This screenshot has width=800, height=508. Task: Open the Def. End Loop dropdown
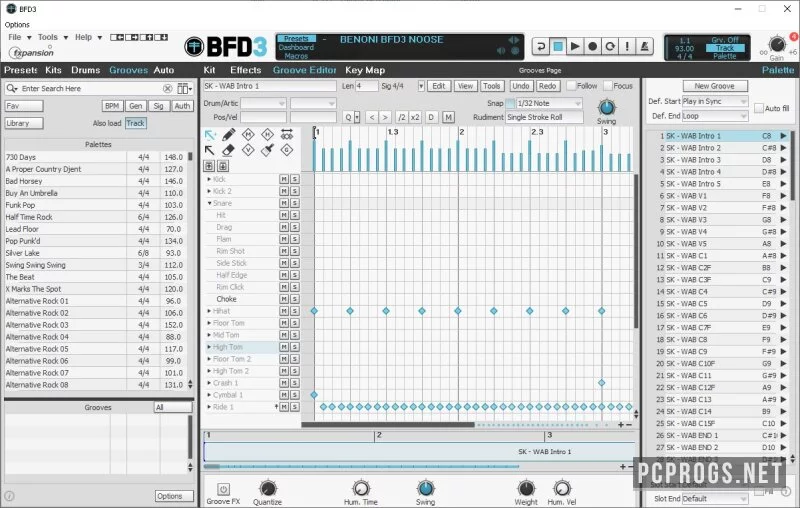coord(715,116)
